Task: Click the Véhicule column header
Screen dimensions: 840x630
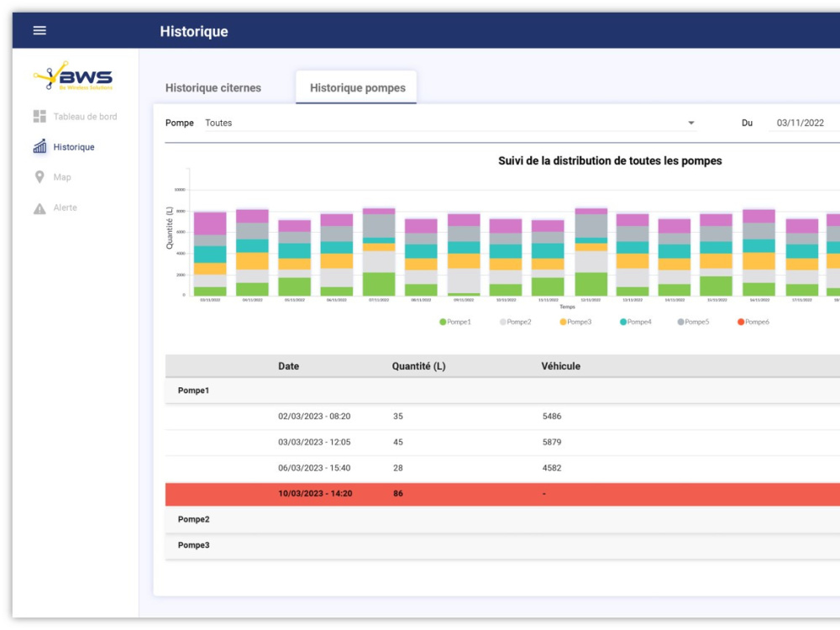Action: coord(560,366)
